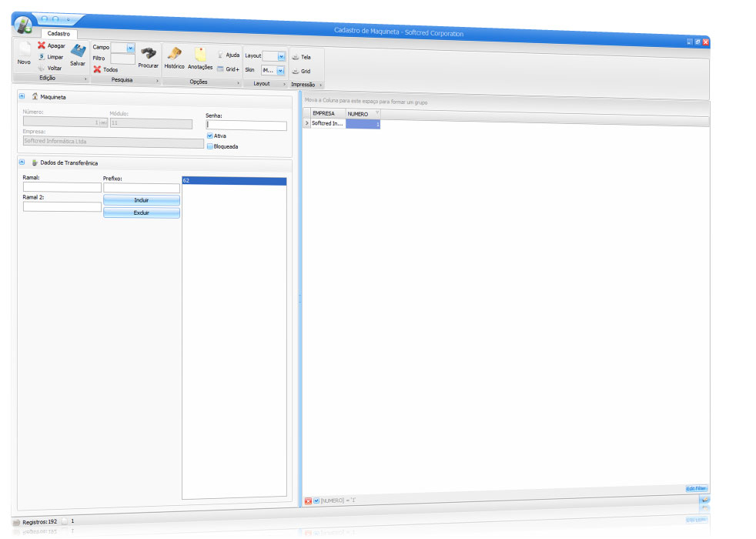Click the Ajuda help icon

pos(220,55)
